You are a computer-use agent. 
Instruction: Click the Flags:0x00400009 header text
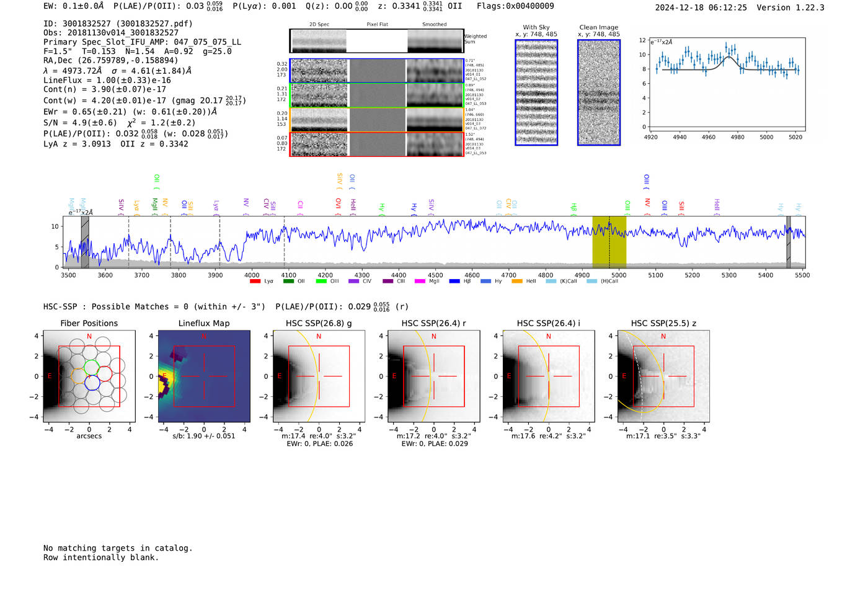(x=515, y=6)
